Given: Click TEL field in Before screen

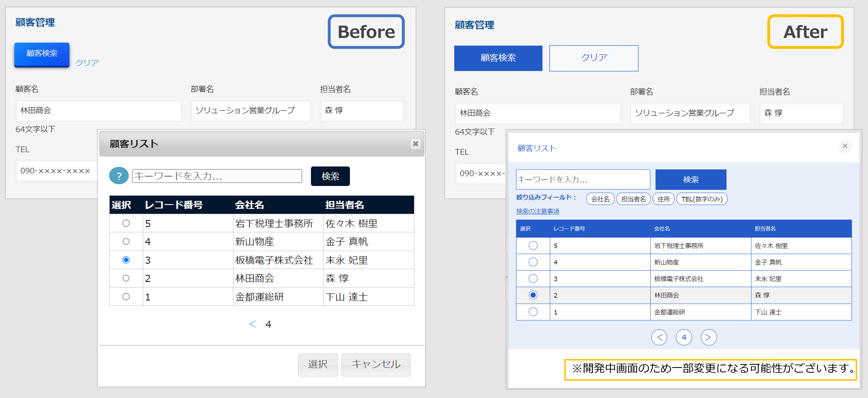Looking at the screenshot, I should coord(57,171).
